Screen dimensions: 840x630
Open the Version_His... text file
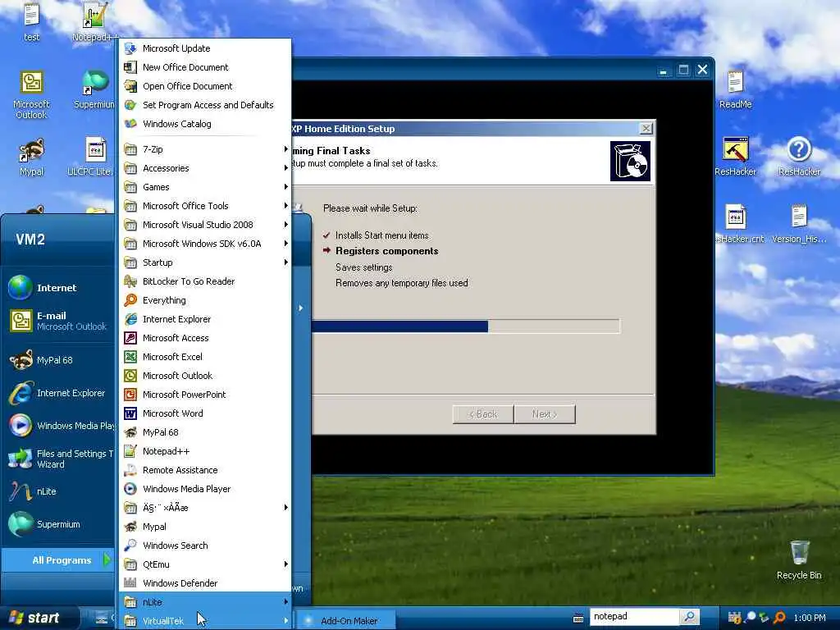click(x=799, y=224)
